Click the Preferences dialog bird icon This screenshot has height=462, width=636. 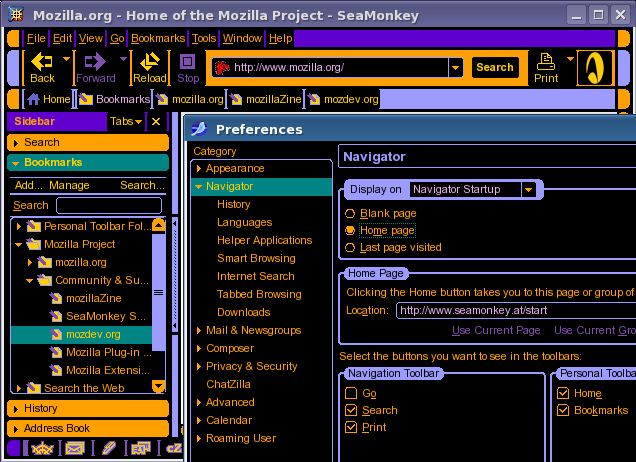199,129
